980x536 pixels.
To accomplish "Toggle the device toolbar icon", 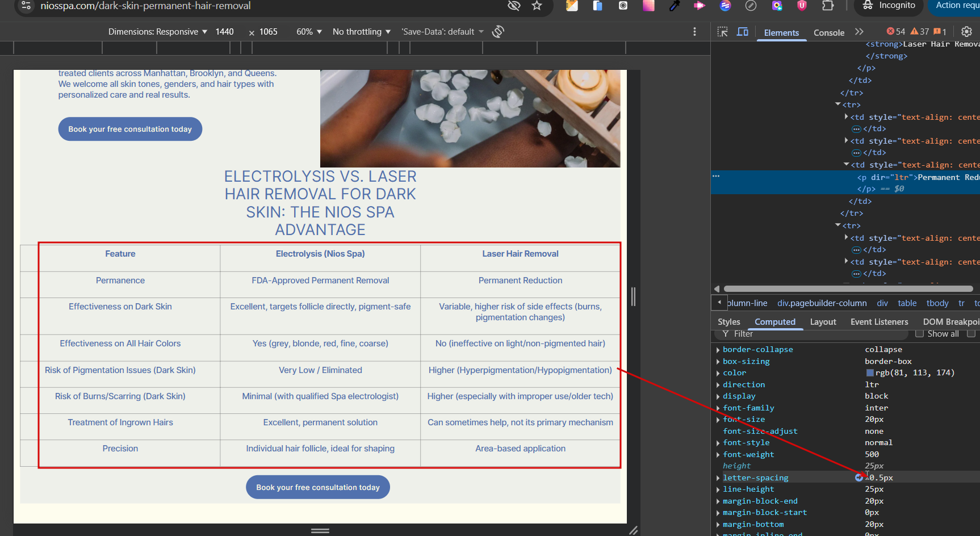I will pos(742,32).
